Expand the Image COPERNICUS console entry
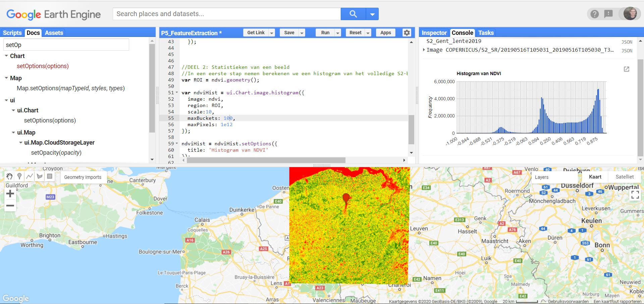 click(424, 50)
